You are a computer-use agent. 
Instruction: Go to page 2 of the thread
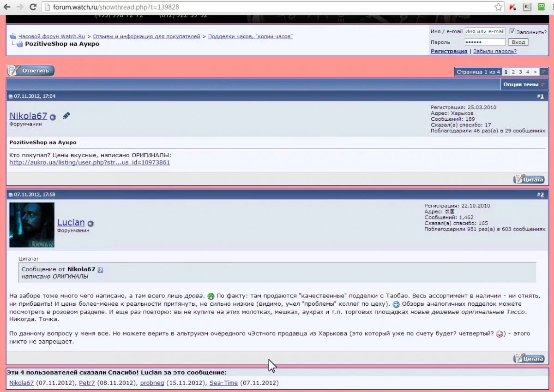(x=513, y=72)
